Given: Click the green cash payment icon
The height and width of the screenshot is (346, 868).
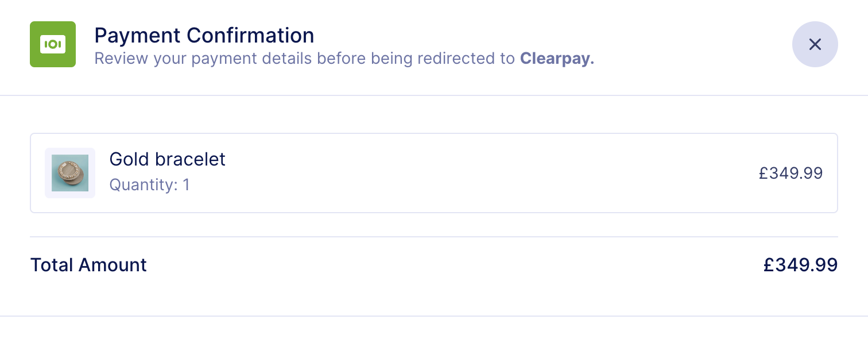Looking at the screenshot, I should [53, 44].
